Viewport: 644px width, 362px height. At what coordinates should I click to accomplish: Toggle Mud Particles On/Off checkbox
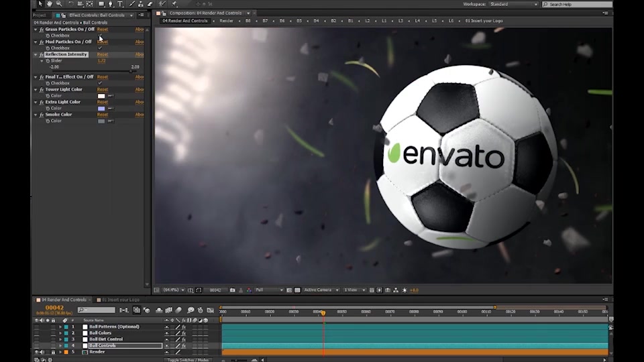(x=100, y=48)
